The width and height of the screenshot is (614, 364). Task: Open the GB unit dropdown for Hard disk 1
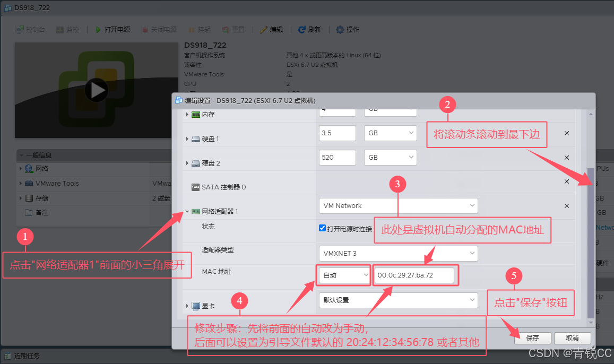tap(391, 133)
